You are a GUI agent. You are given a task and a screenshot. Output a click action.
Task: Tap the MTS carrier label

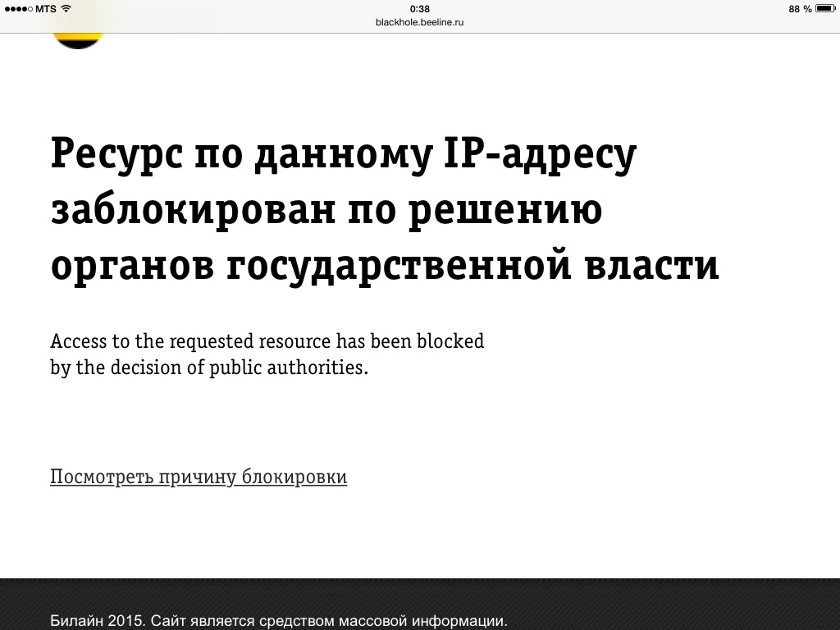pos(46,9)
